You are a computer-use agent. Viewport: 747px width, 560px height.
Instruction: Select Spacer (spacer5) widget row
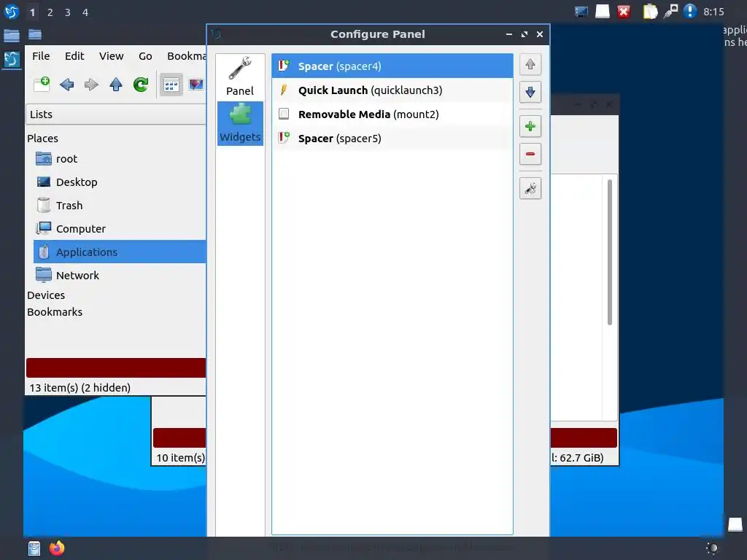(x=392, y=139)
